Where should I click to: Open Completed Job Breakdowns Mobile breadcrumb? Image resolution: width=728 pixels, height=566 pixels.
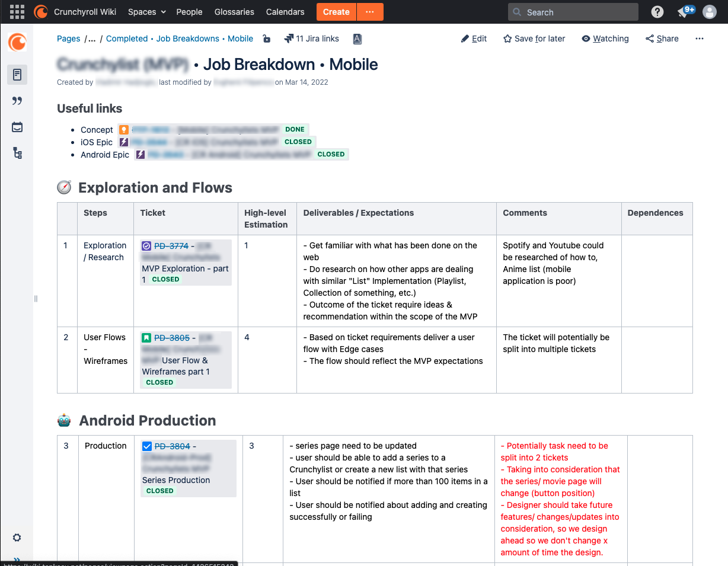[180, 39]
